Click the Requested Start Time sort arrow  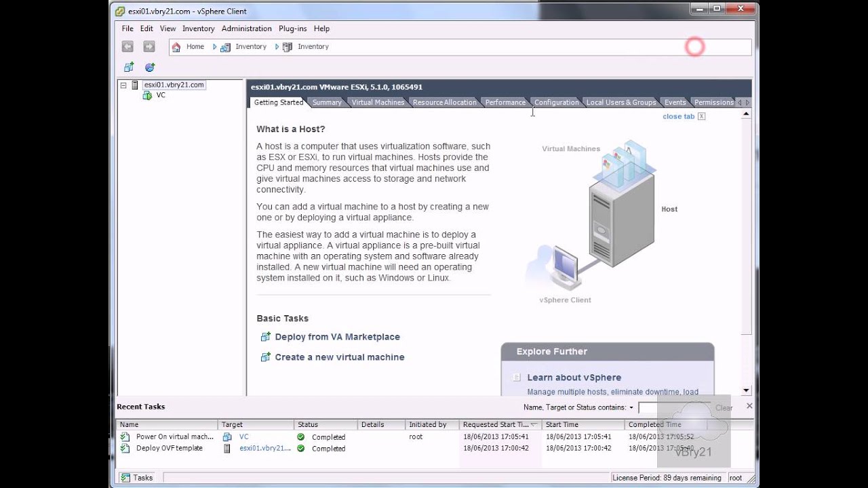(x=534, y=425)
